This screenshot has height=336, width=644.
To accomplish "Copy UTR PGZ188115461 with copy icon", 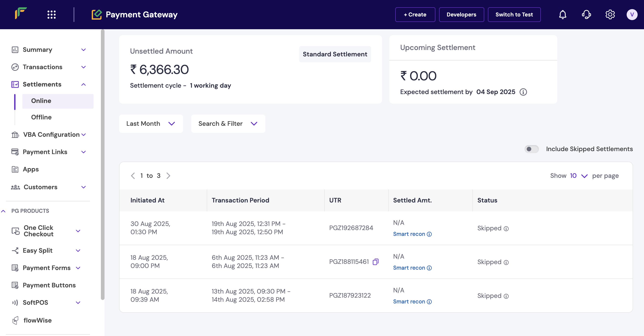I will pyautogui.click(x=375, y=262).
